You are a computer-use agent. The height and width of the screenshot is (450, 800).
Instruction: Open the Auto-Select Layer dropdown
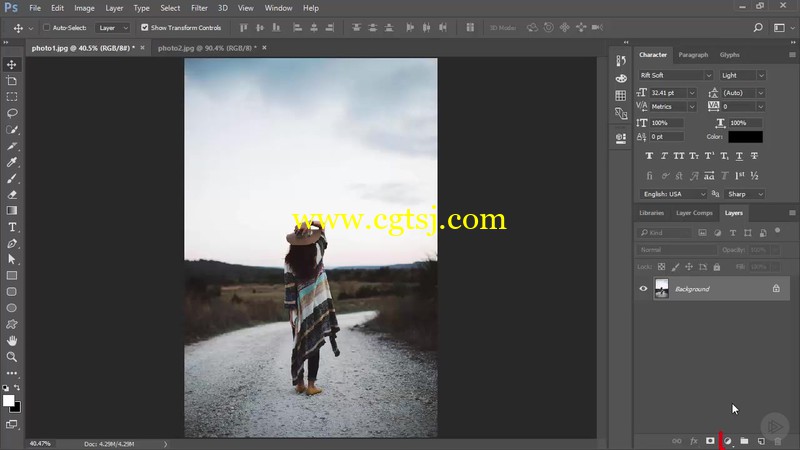pos(112,28)
